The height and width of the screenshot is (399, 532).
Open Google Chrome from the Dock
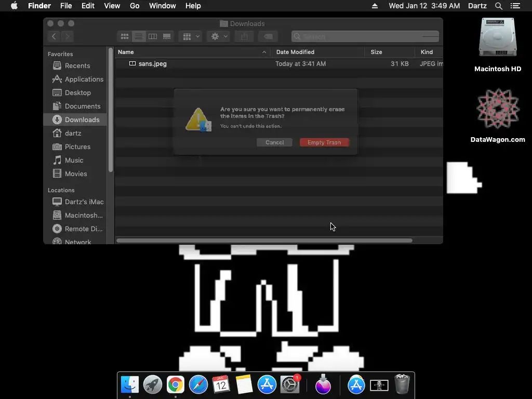click(175, 384)
